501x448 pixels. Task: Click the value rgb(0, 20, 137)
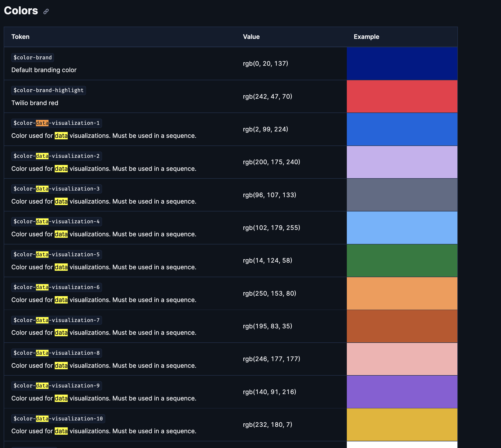(x=266, y=64)
